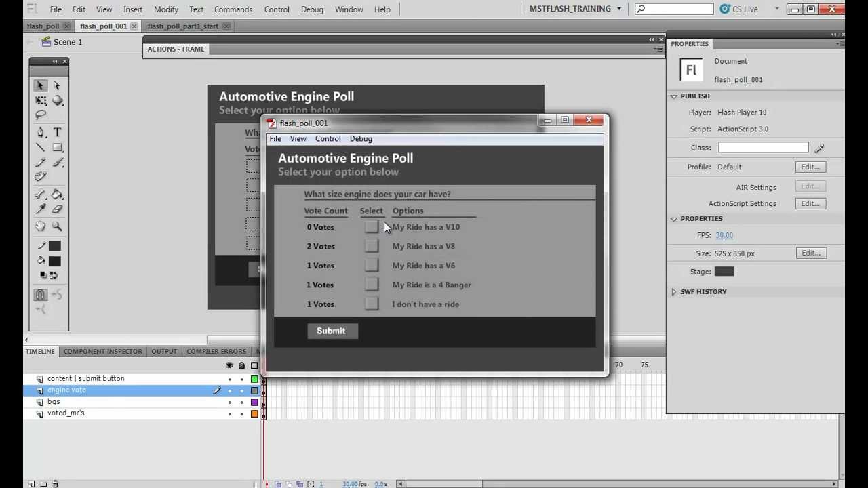Click the FPS 30.00 value
The height and width of the screenshot is (488, 868).
(724, 235)
